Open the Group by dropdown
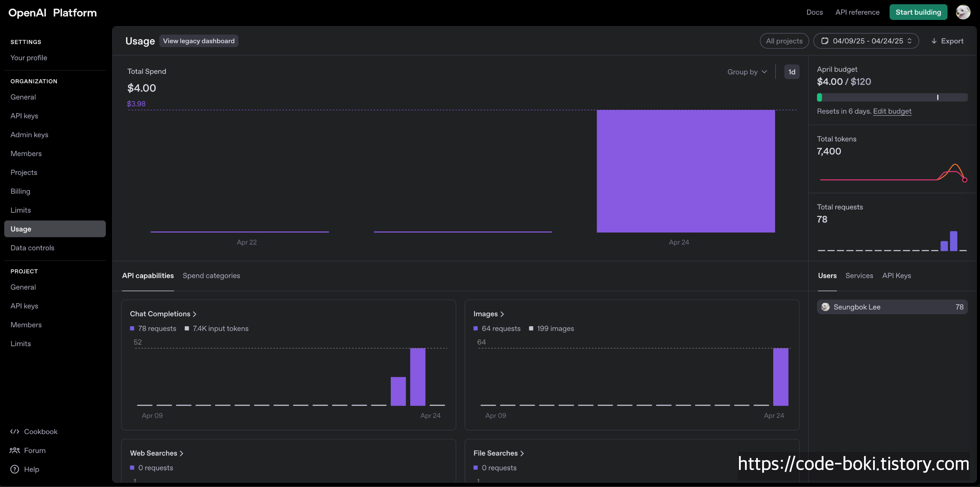Screen dimensions: 980x487 coord(747,72)
